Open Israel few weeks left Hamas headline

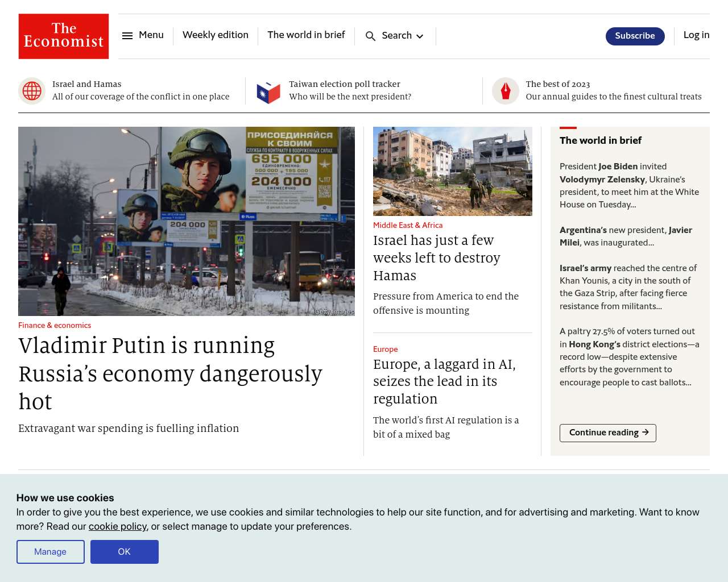click(437, 257)
